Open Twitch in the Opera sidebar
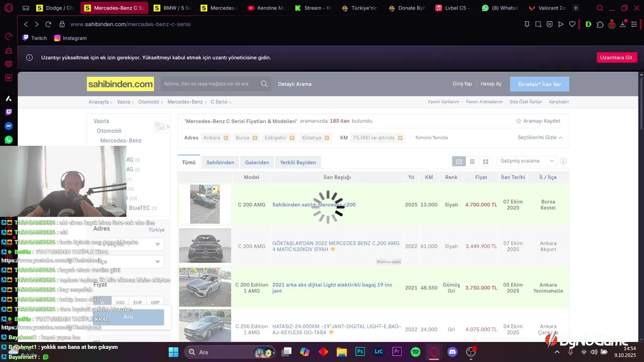The image size is (644, 362). point(9,113)
